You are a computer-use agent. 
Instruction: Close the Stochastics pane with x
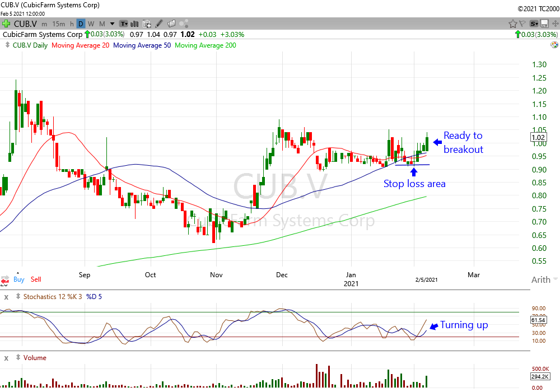6,297
